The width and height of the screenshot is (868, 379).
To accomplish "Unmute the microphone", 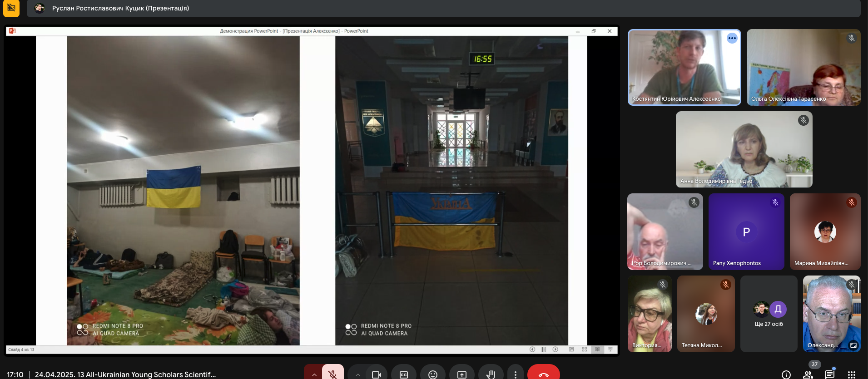I will coord(332,374).
